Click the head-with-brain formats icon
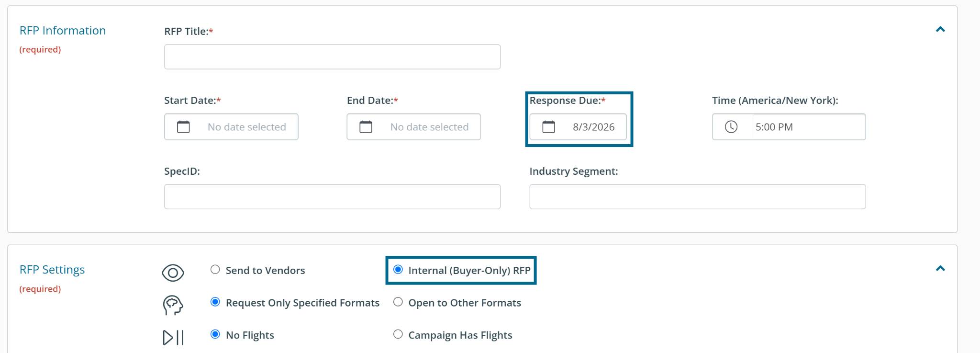The image size is (980, 353). point(173,305)
